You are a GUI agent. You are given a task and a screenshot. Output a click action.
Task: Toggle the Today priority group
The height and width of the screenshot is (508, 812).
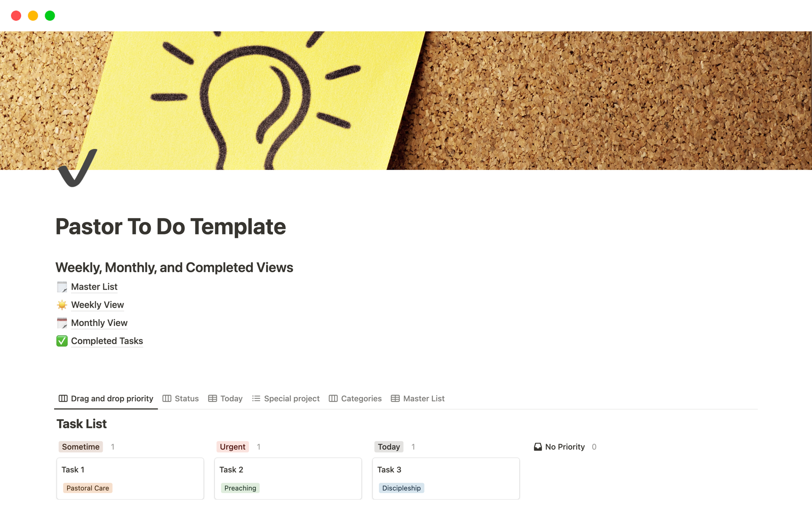click(x=388, y=446)
